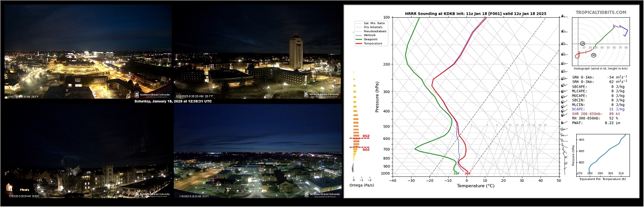Click the green 19F surface dewpoint label
The image size is (644, 207).
coord(456,174)
